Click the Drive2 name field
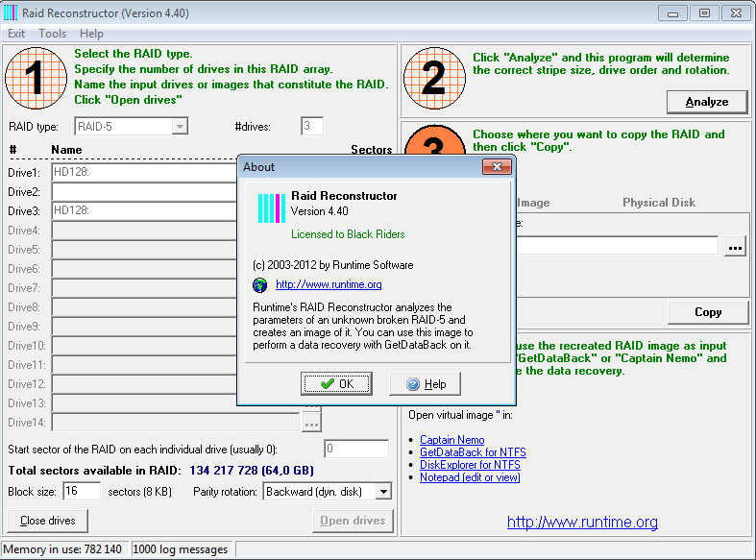Screen dimensions: 756x560 (145, 192)
